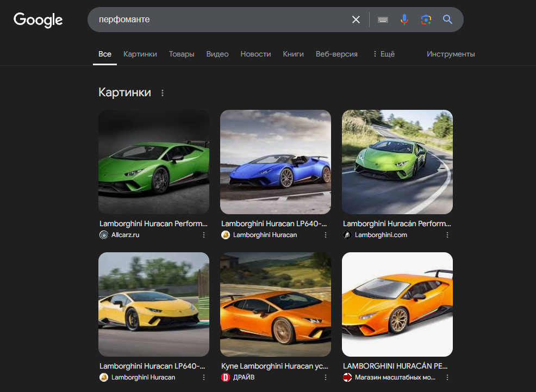Open three-dot menu for Allcarz.ru result
The image size is (536, 392).
coord(204,235)
